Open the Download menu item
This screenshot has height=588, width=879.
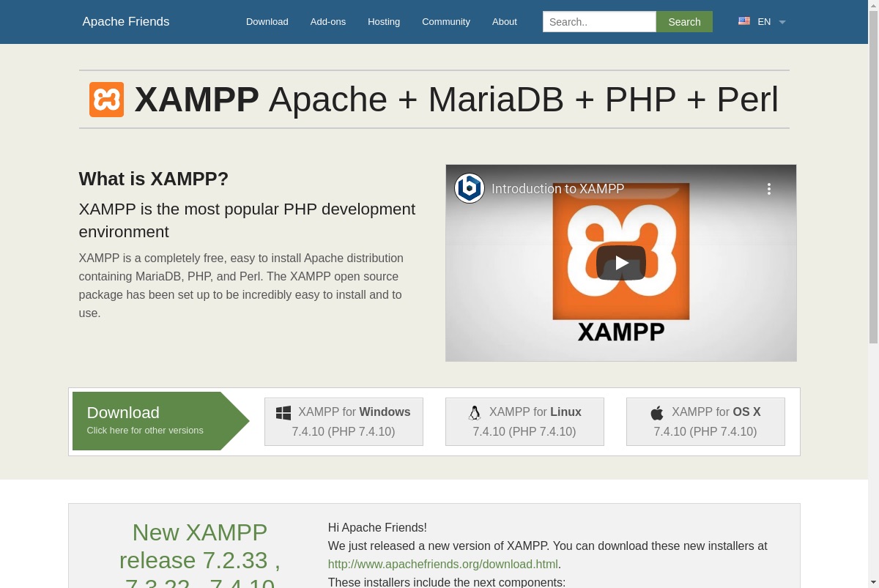click(x=267, y=22)
